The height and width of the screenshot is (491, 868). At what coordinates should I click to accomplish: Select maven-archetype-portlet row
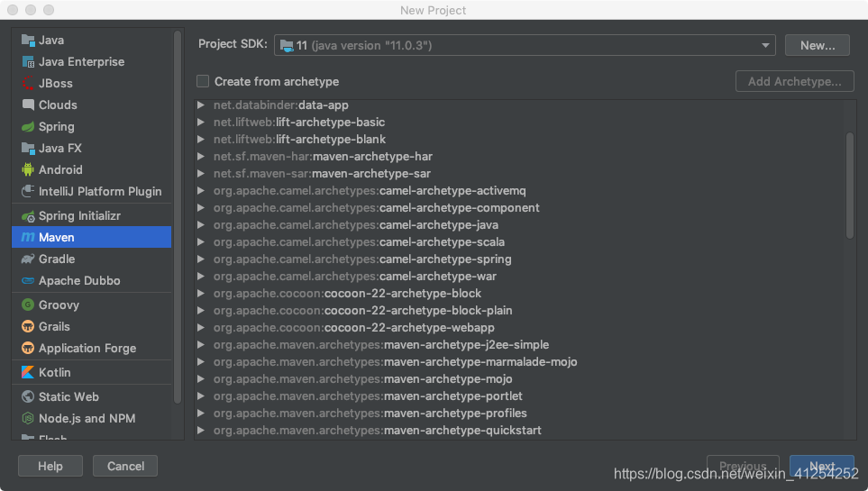click(520, 396)
